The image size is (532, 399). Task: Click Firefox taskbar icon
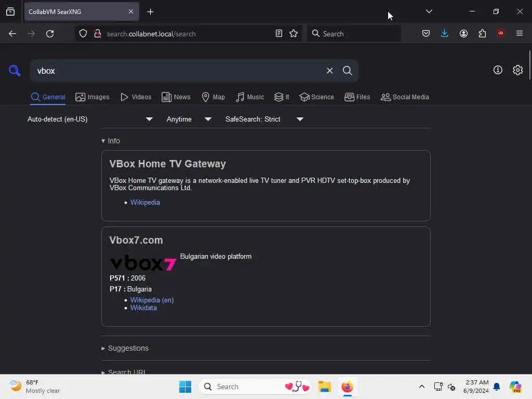347,387
